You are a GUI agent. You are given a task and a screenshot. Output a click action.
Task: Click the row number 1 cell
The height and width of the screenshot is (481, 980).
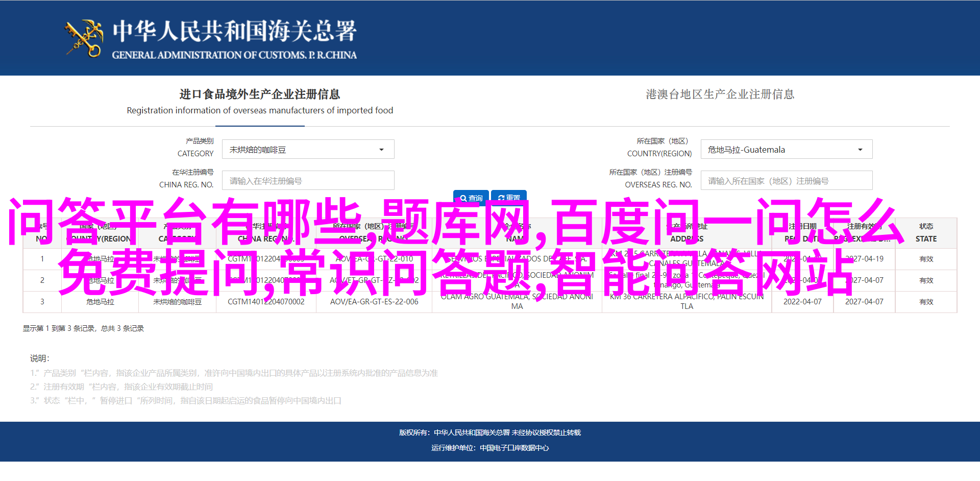42,259
